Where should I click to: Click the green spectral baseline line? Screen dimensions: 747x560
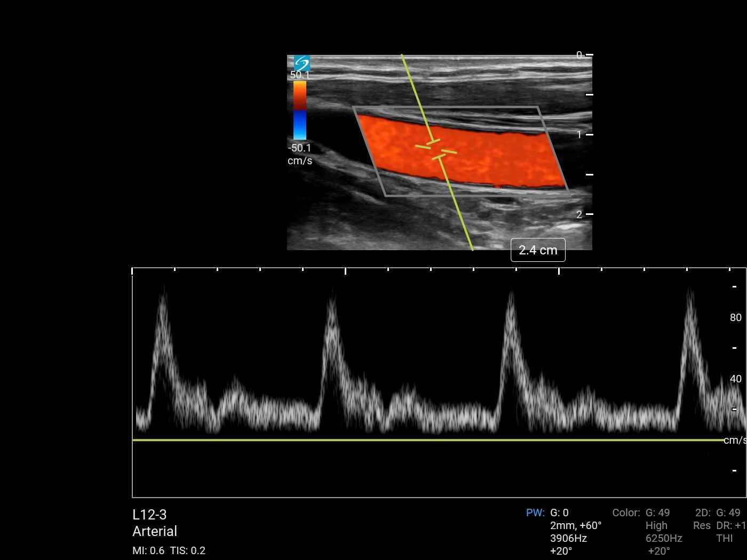427,440
